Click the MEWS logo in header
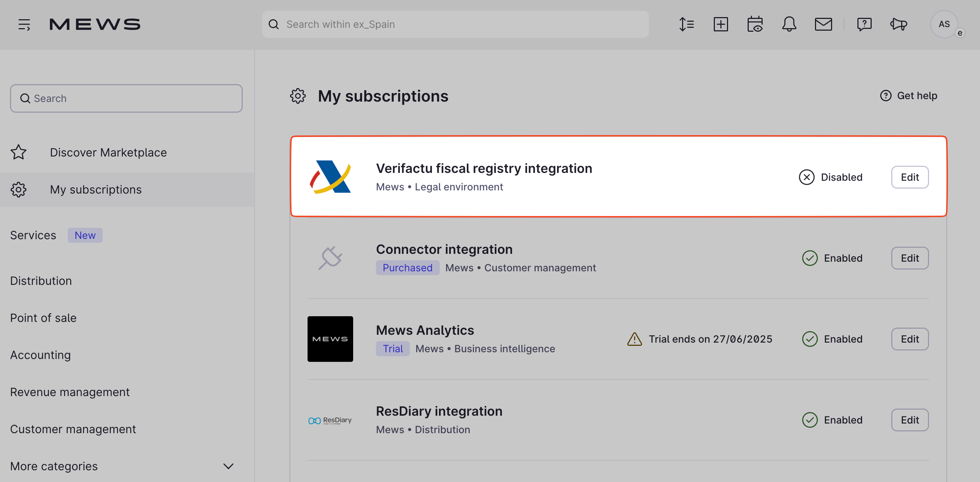 (x=95, y=24)
